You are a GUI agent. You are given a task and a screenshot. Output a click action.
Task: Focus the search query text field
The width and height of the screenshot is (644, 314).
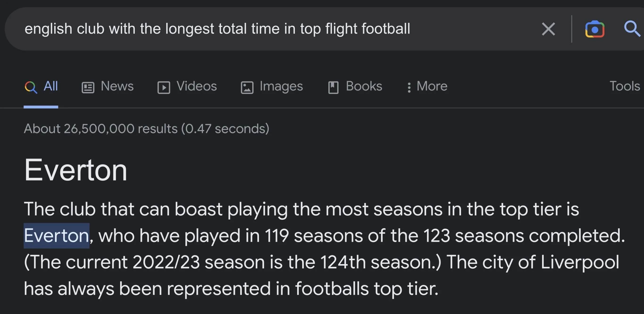[217, 29]
